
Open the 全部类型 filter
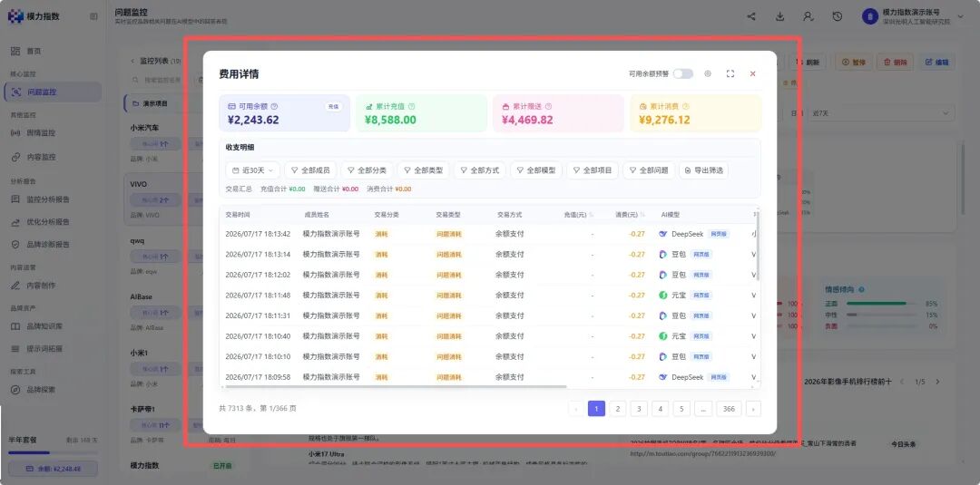click(423, 170)
